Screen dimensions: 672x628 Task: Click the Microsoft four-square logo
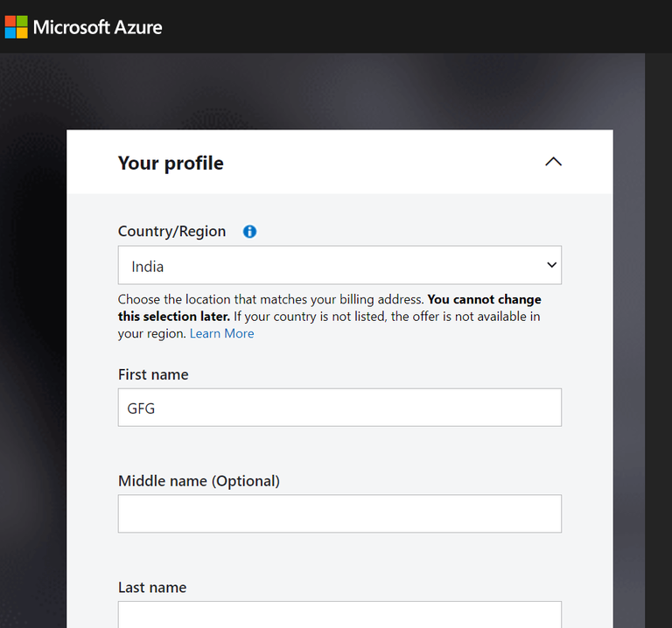(x=16, y=27)
